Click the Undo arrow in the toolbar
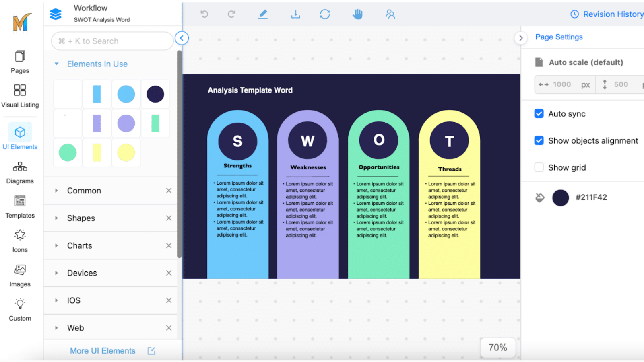The image size is (644, 362). (x=204, y=14)
